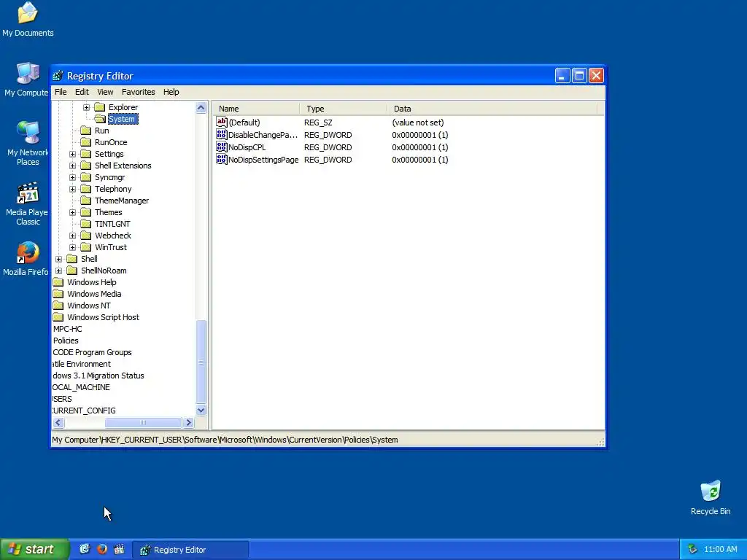
Task: Click the Windows Media folder icon
Action: coord(58,294)
